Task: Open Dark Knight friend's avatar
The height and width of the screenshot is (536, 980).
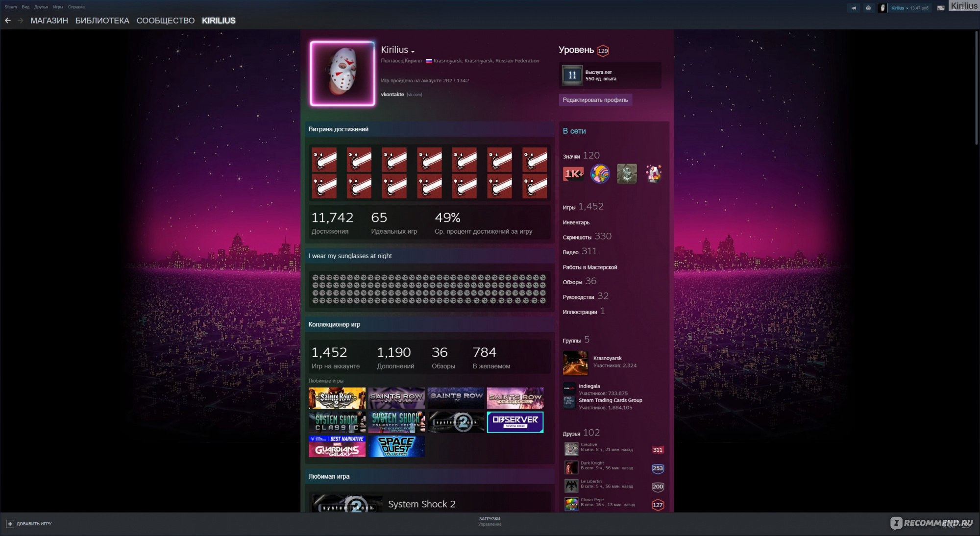Action: coord(571,467)
